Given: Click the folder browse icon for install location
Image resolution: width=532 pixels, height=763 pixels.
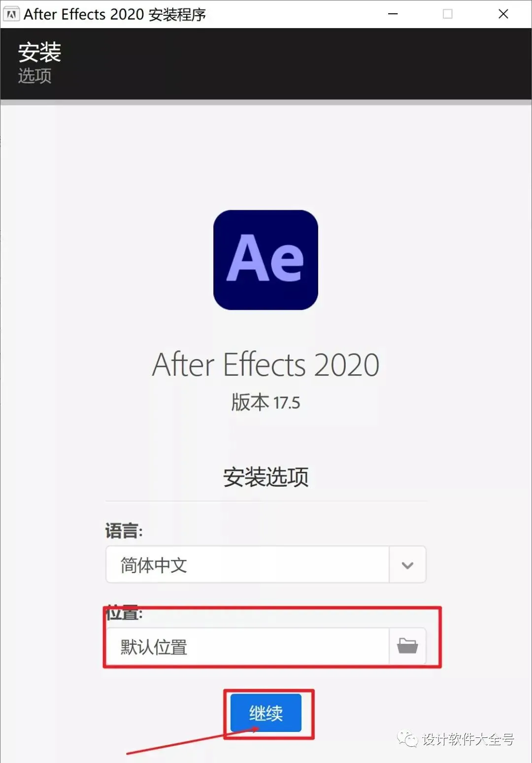Looking at the screenshot, I should (x=407, y=646).
